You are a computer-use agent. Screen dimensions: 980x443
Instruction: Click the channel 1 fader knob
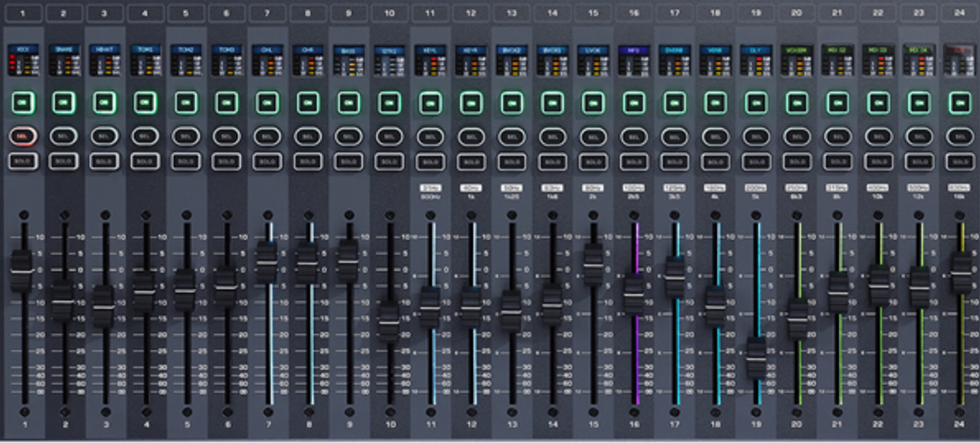(21, 271)
